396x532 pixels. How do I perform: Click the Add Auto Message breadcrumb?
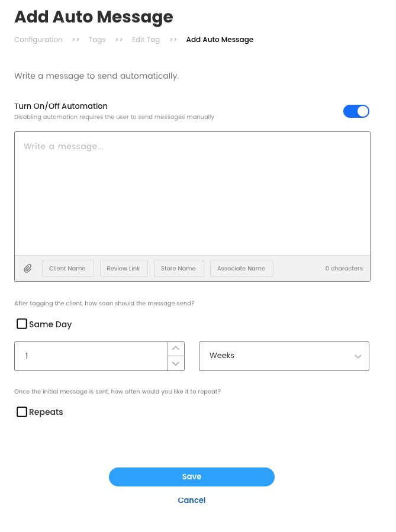[220, 40]
